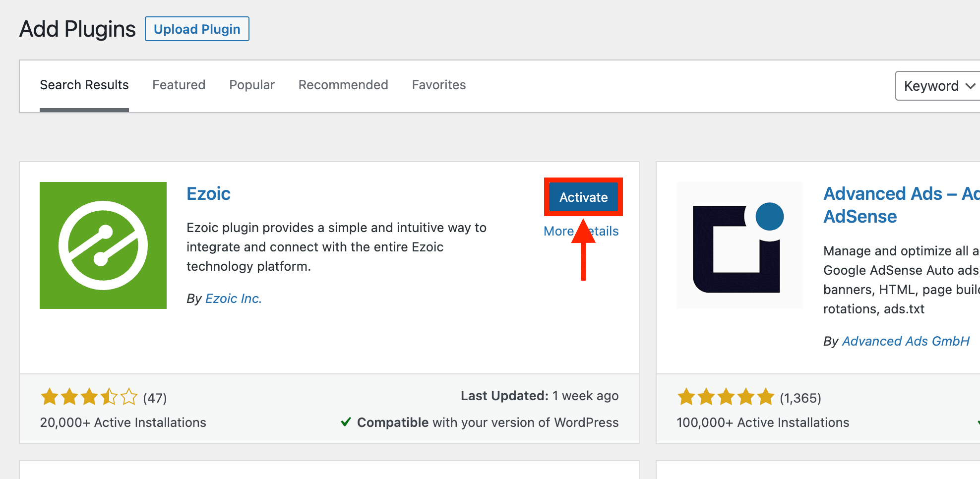The height and width of the screenshot is (479, 980).
Task: Switch to the Popular tab
Action: tap(252, 85)
